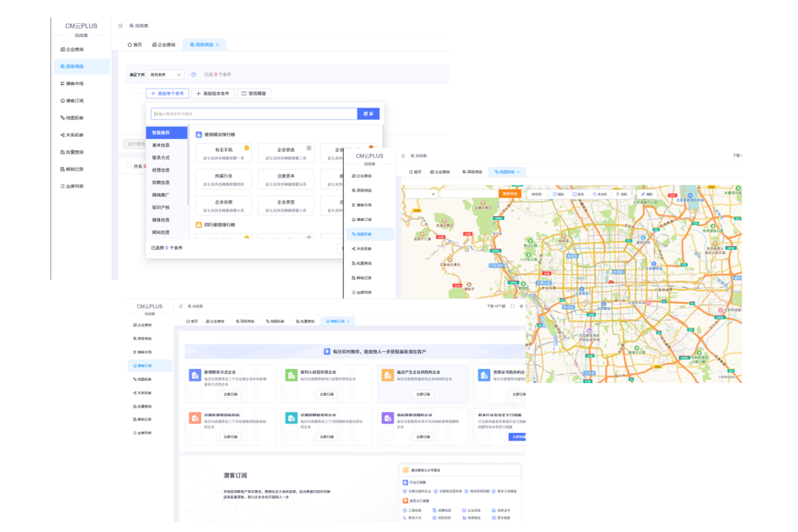Viewport: 798px width, 532px height.
Task: Choose the 注册资本 condition card
Action: coord(286,178)
